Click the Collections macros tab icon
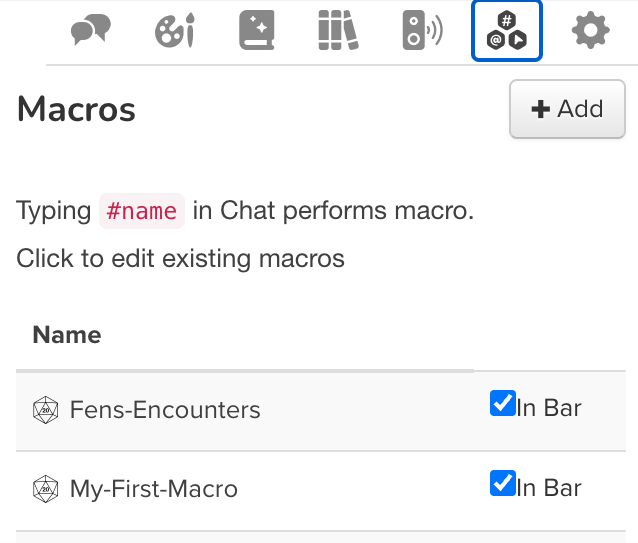The image size is (638, 543). pos(507,31)
